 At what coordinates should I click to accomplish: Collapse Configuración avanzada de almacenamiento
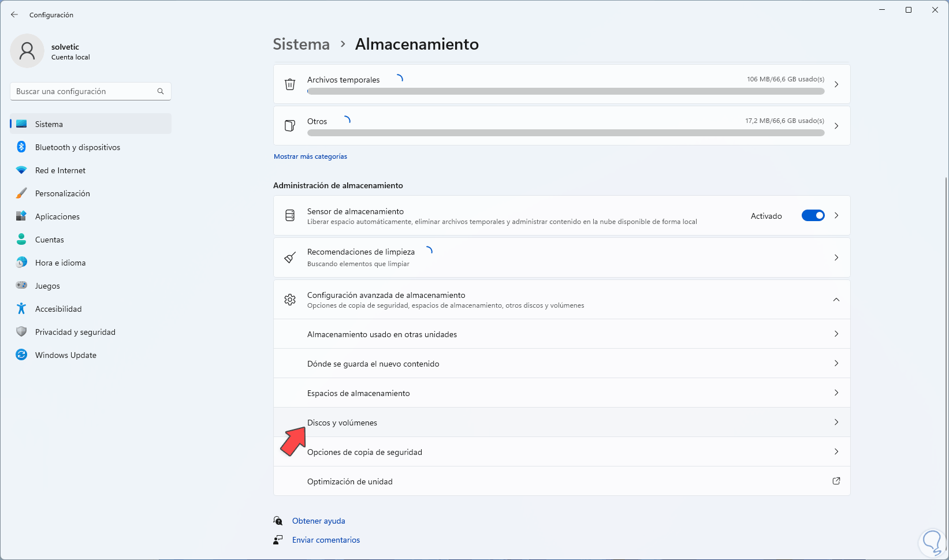[836, 300]
